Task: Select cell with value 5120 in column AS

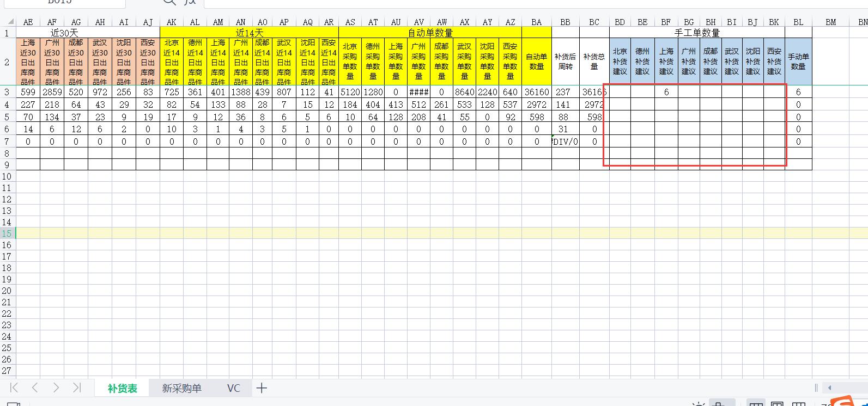Action: click(350, 92)
